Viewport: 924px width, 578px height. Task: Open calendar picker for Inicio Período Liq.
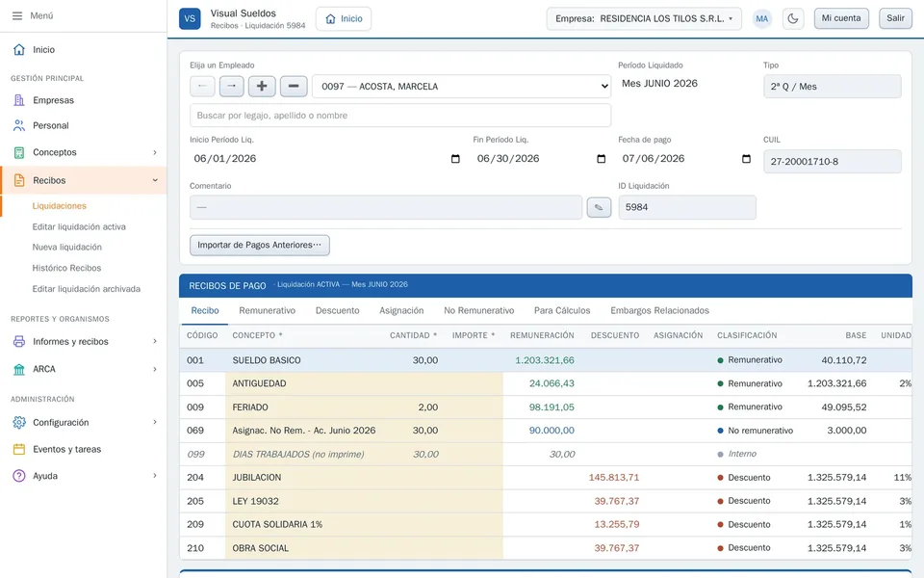(x=455, y=159)
